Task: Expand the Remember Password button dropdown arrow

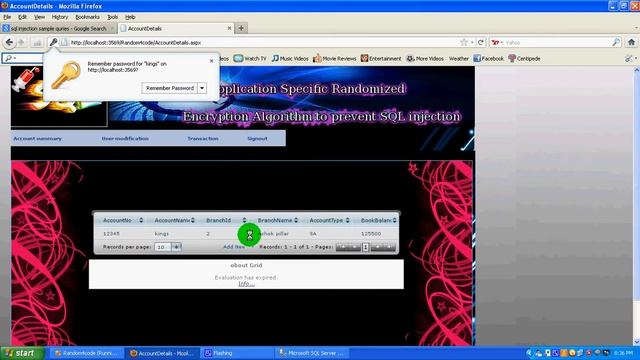Action: pos(202,88)
